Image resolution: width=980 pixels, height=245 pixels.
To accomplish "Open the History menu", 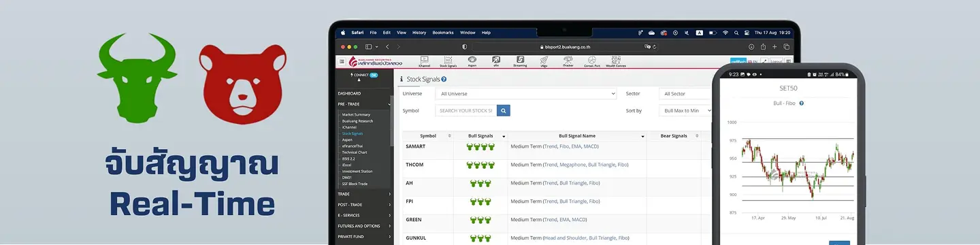I will (x=419, y=32).
